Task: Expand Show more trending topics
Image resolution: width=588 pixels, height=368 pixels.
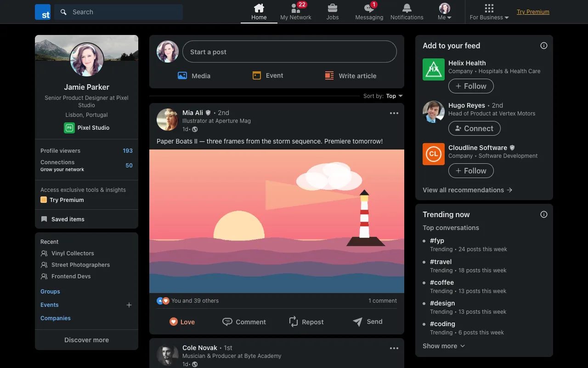Action: pyautogui.click(x=444, y=346)
